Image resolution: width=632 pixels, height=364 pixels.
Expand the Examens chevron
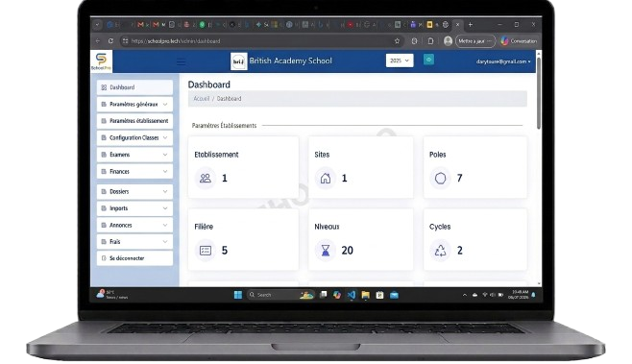tap(165, 155)
